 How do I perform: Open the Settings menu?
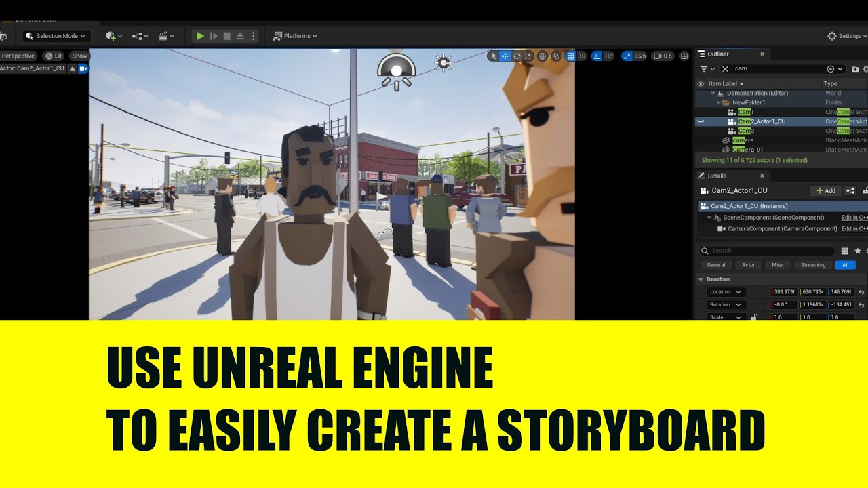pos(847,36)
